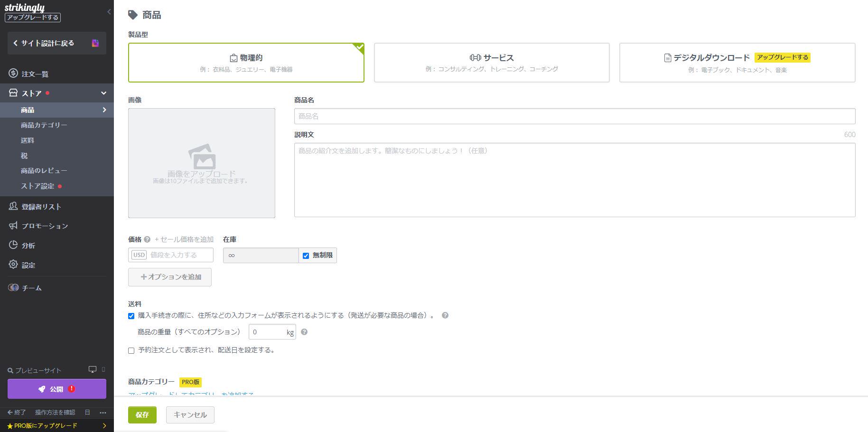Image resolution: width=868 pixels, height=432 pixels.
Task: Open 商品カテゴリー in the sidebar
Action: pos(44,125)
